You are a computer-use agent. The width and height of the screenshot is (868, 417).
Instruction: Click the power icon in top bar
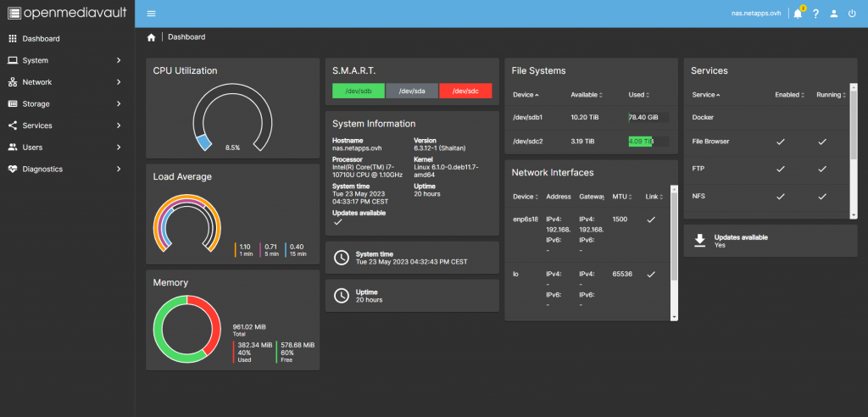[x=853, y=14]
